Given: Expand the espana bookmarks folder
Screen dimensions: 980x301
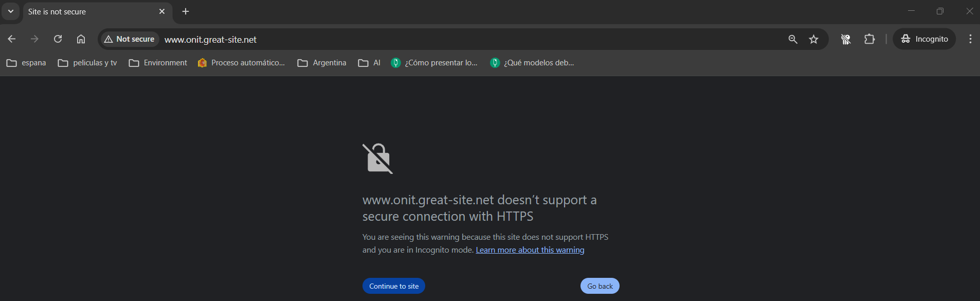Looking at the screenshot, I should coord(26,63).
